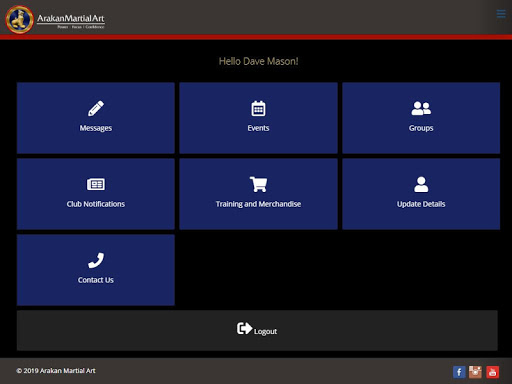The height and width of the screenshot is (384, 512).
Task: Open the Facebook page icon
Action: point(459,372)
